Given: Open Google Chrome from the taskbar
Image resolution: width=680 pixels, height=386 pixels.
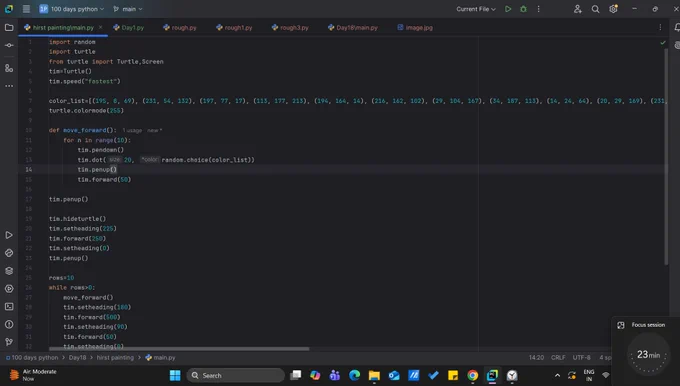Looking at the screenshot, I should [x=473, y=375].
